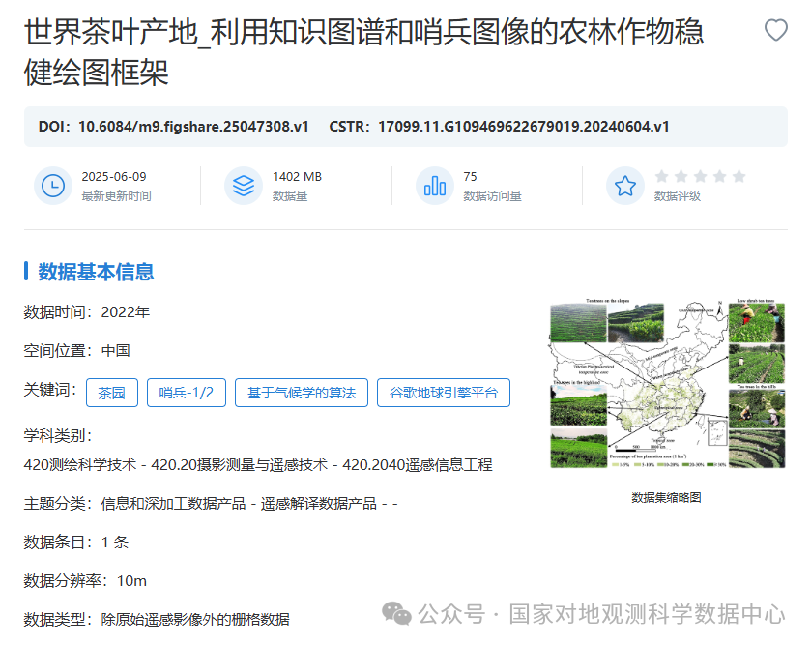This screenshot has height=647, width=812.
Task: Click the 基于气候学的算法 keyword tag
Action: (302, 393)
